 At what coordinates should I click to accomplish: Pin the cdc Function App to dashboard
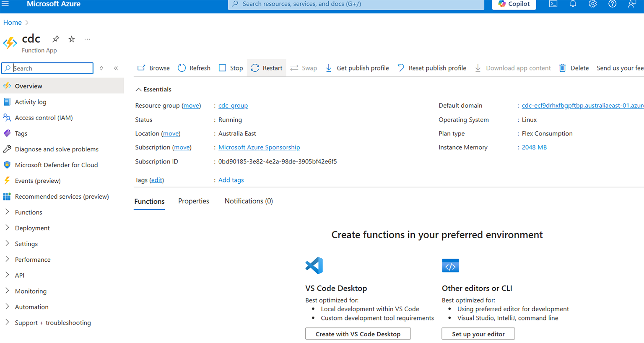56,39
